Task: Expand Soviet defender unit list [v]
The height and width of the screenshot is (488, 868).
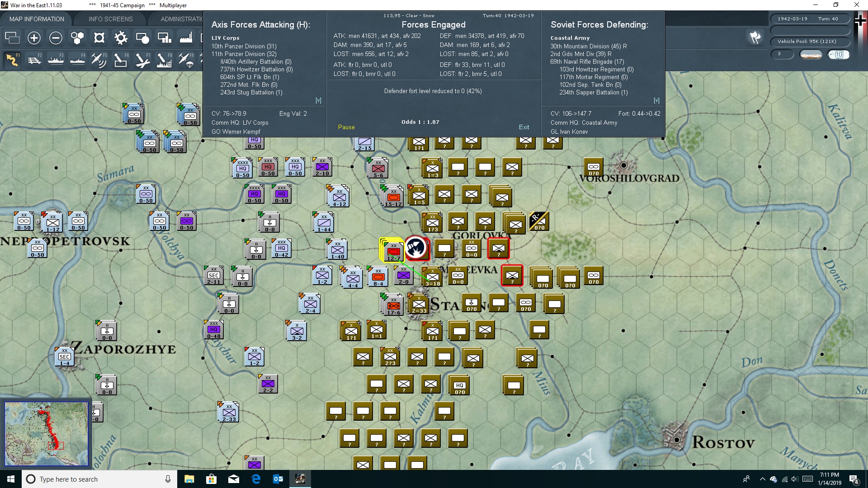Action: (656, 100)
